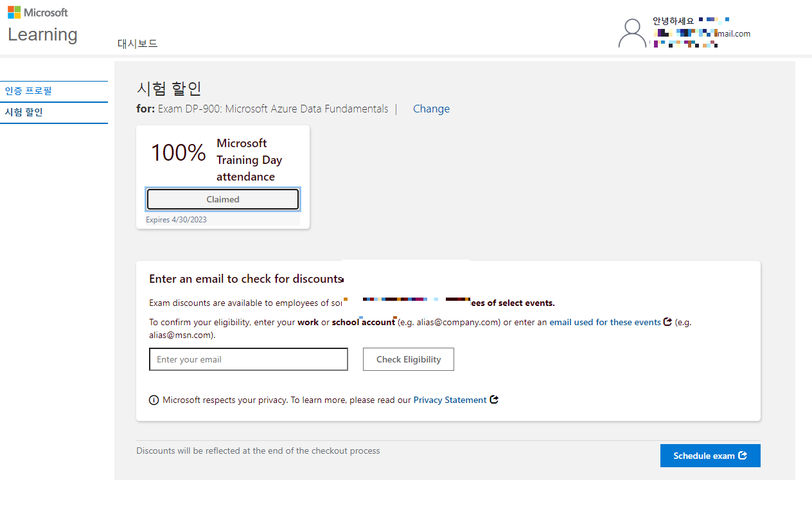Click the privacy info circle icon
The image size is (812, 509).
154,400
